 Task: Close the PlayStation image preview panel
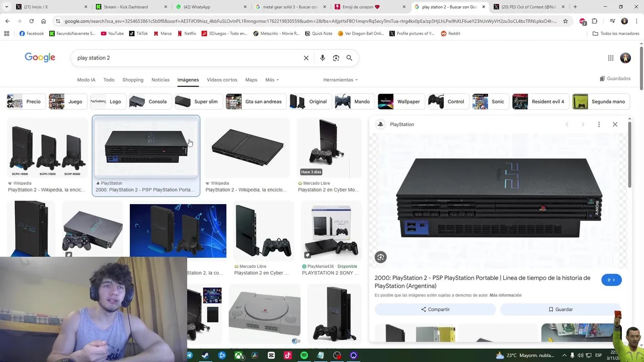coord(615,124)
